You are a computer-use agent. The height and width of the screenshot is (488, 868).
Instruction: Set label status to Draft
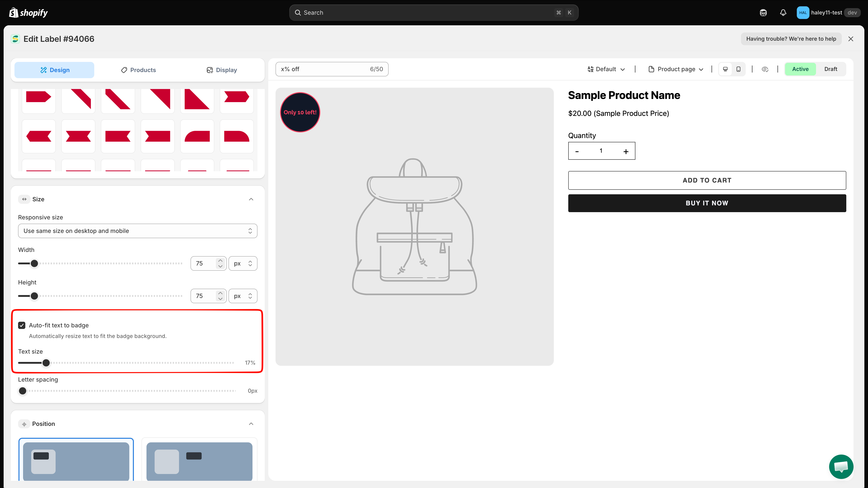[x=831, y=69]
